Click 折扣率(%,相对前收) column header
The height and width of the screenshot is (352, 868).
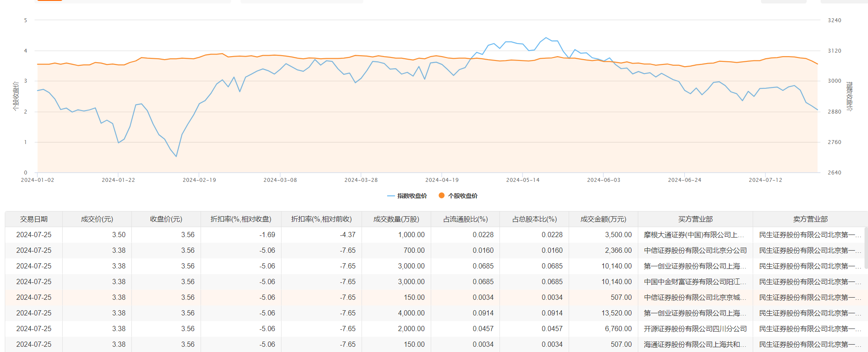coord(321,219)
